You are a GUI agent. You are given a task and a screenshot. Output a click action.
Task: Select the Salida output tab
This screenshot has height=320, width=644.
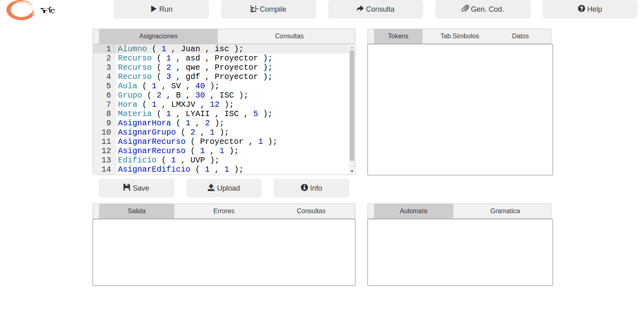point(136,211)
